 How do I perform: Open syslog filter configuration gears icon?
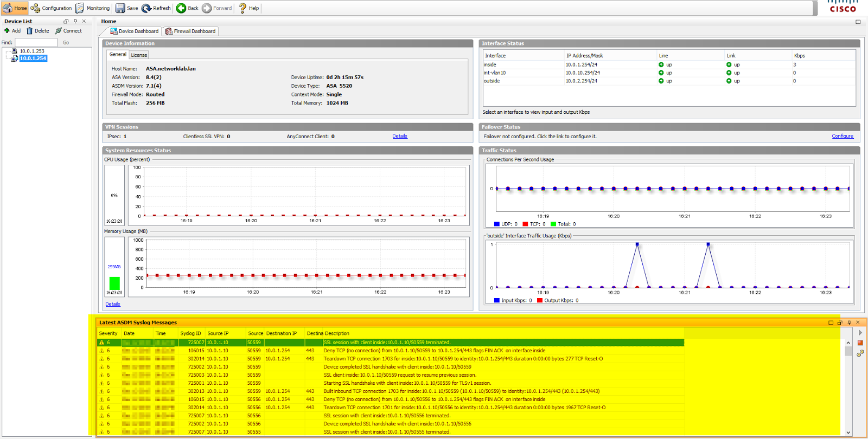(860, 353)
